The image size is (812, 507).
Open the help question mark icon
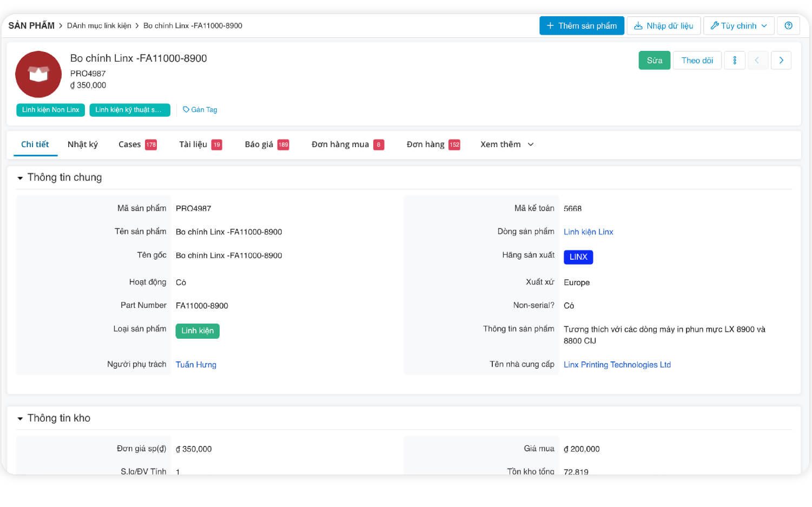[788, 25]
